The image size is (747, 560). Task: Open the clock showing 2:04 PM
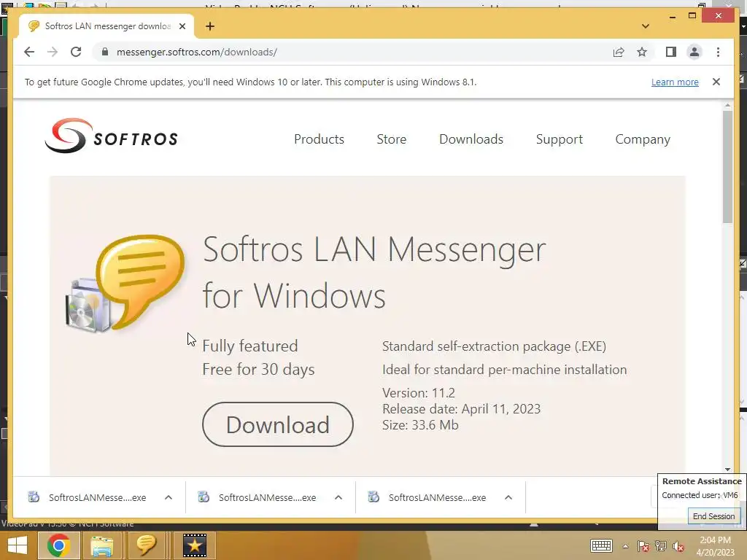[715, 546]
